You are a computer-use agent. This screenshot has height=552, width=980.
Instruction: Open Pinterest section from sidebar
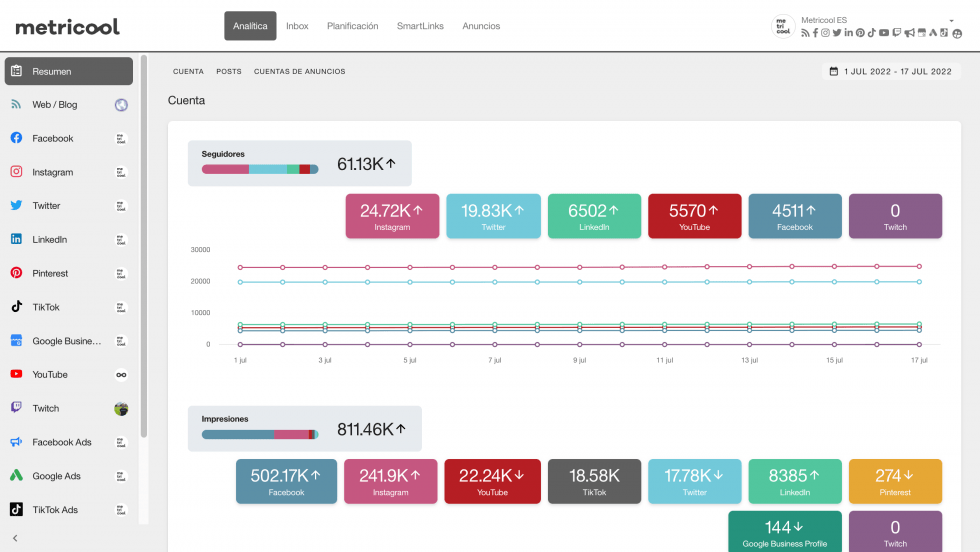click(x=50, y=273)
